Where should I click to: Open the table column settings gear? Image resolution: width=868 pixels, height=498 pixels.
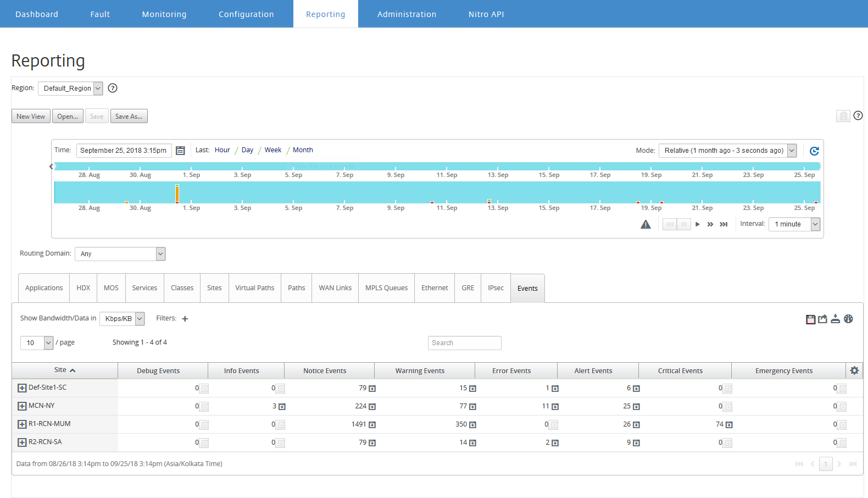(854, 370)
